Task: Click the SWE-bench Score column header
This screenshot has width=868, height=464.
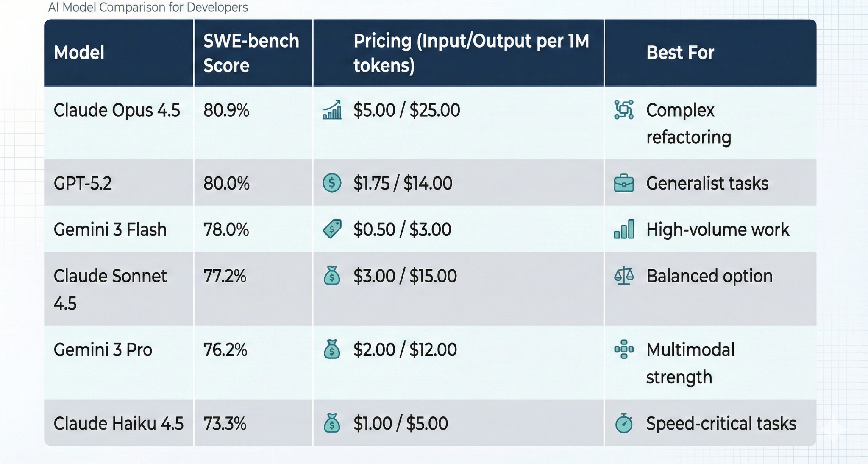Action: [251, 53]
